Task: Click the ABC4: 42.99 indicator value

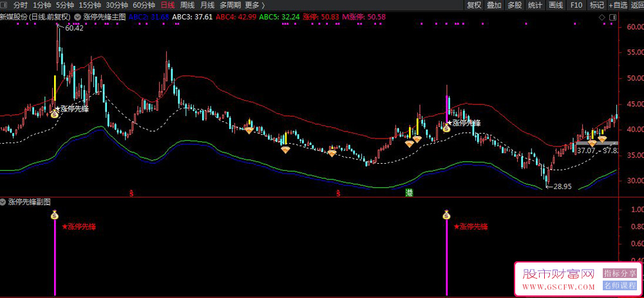Action: coord(236,17)
